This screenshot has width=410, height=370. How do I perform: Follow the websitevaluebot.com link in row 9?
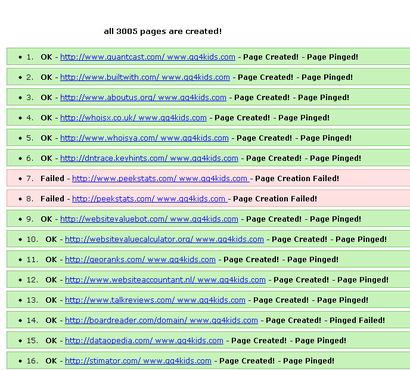(149, 219)
